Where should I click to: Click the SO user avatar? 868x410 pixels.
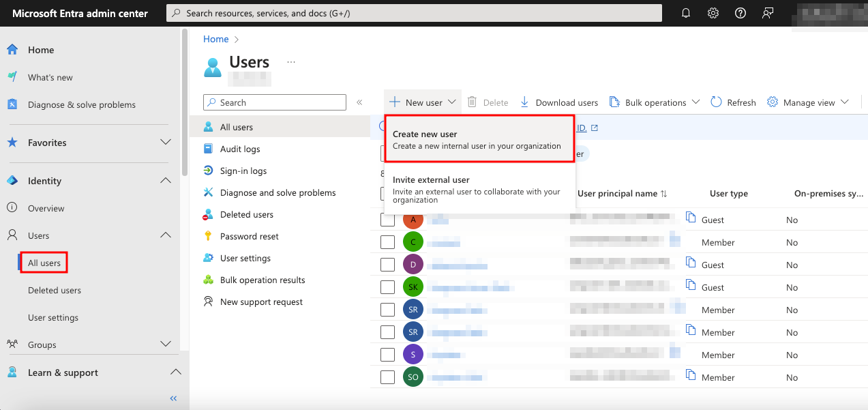click(413, 377)
